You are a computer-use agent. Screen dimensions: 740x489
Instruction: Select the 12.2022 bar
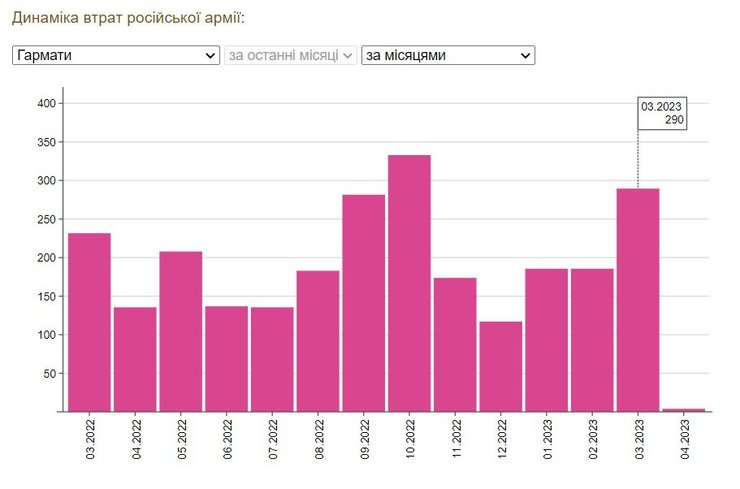click(x=501, y=366)
